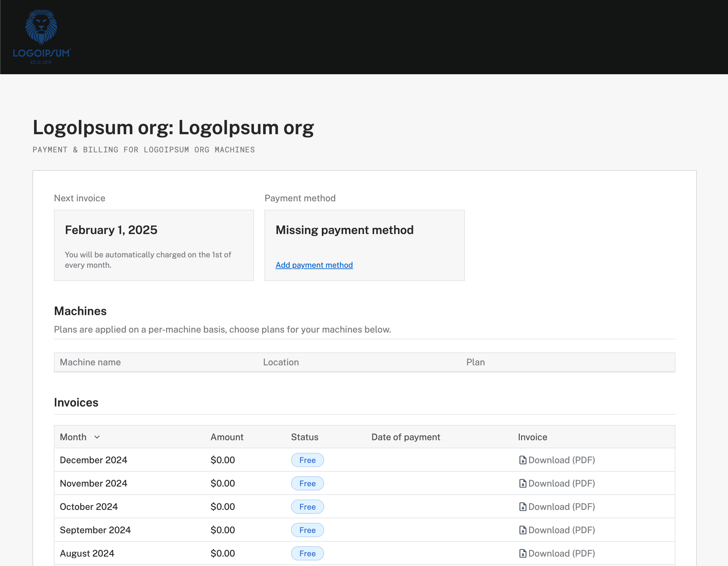
Task: Click the August 2024 download PDF icon
Action: [523, 553]
